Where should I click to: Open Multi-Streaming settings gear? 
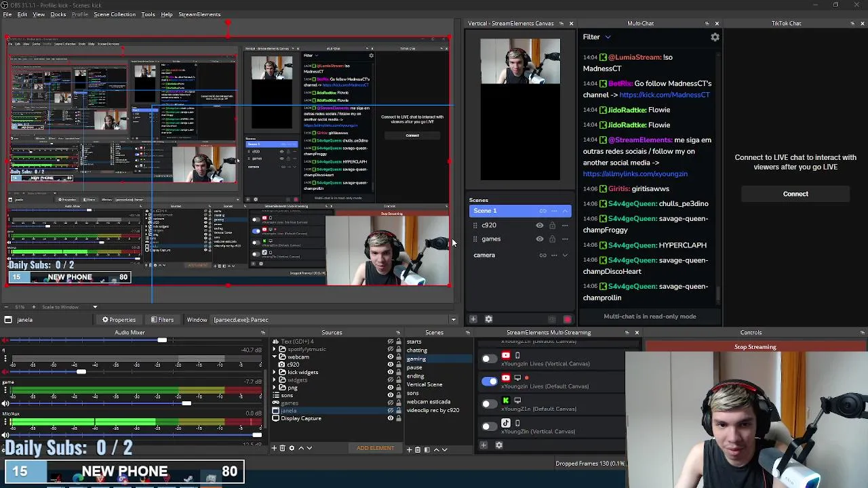pyautogui.click(x=499, y=445)
